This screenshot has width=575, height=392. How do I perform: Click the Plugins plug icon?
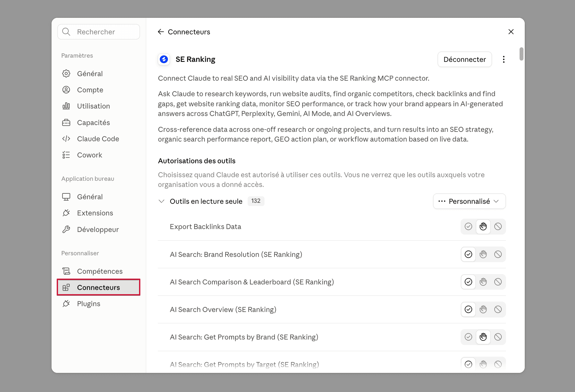pos(66,304)
